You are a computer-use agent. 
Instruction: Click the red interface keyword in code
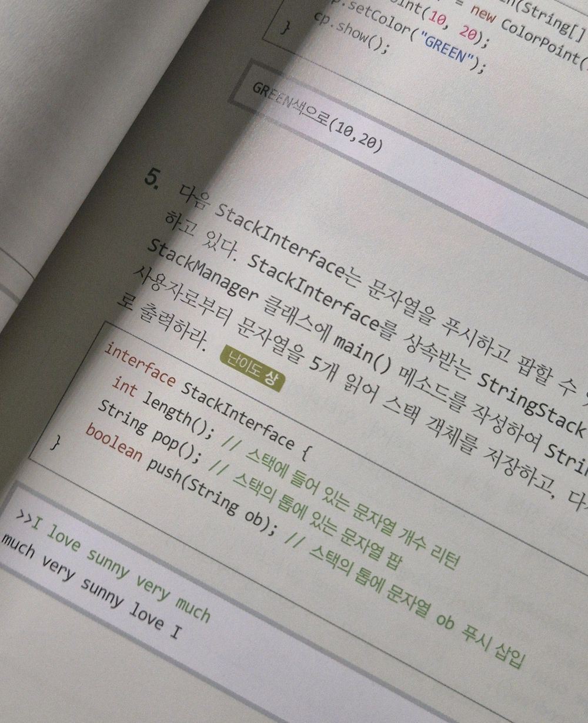point(139,365)
